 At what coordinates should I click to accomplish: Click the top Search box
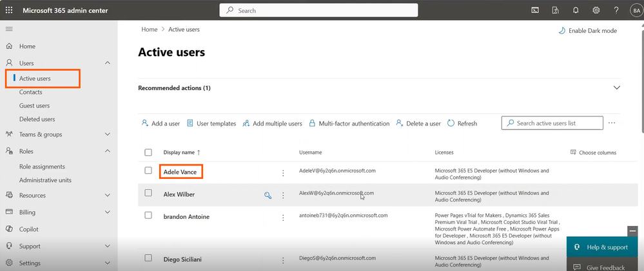coord(318,10)
